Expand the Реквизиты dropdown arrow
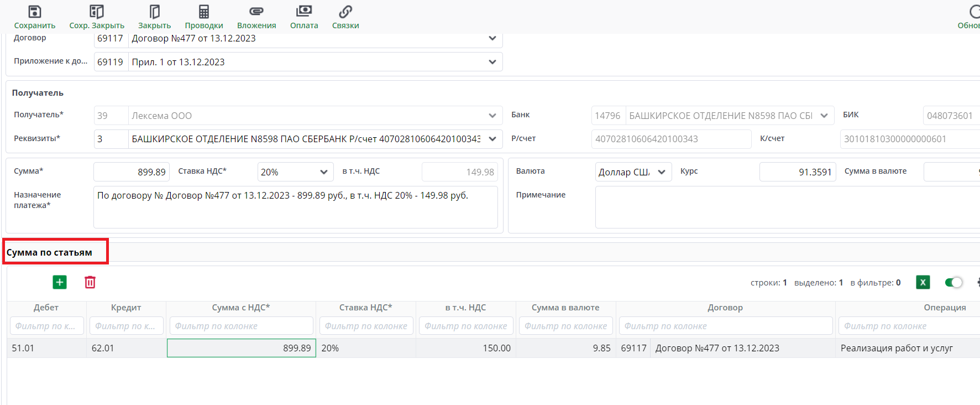Screen dimensions: 980x405 (x=492, y=139)
